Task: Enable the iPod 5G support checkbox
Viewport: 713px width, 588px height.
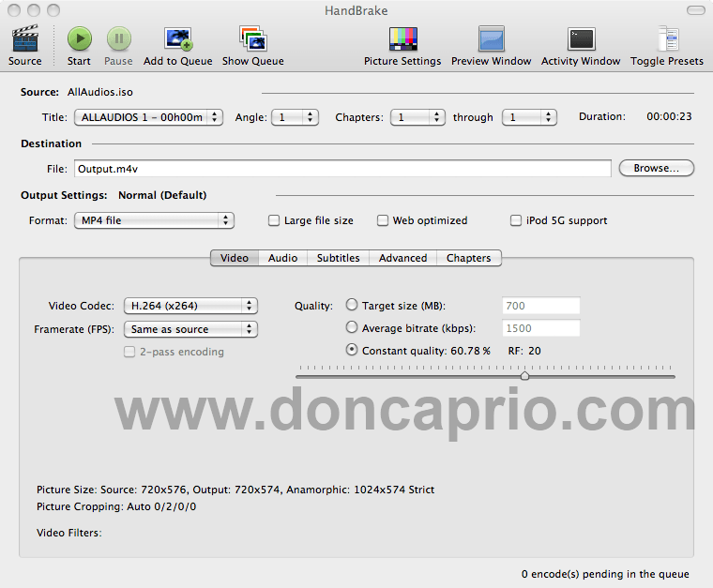Action: (x=516, y=220)
